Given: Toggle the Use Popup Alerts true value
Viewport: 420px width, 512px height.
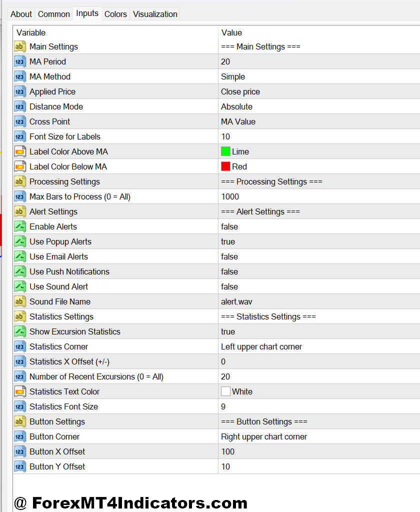Looking at the screenshot, I should [319, 241].
